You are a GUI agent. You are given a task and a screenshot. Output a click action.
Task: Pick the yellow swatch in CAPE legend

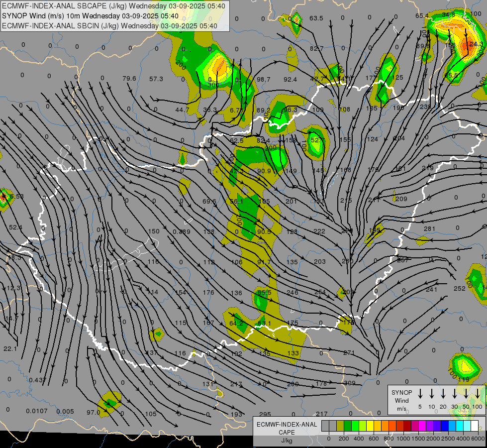click(x=370, y=426)
